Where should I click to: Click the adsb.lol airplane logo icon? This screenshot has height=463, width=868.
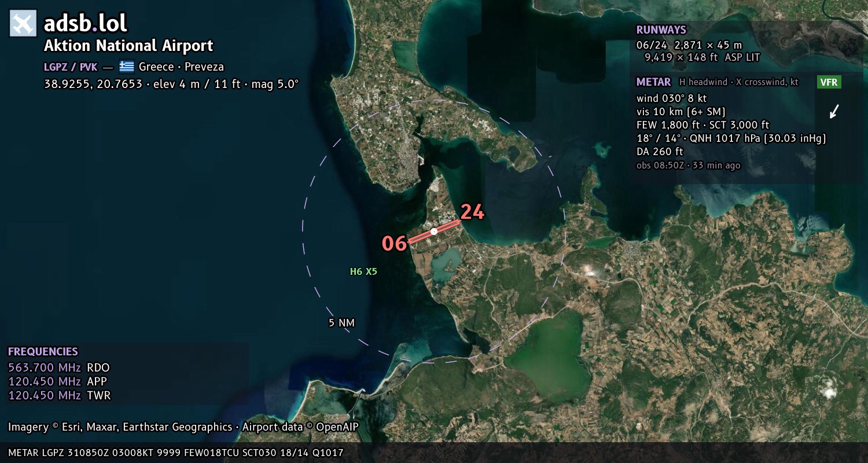point(23,24)
